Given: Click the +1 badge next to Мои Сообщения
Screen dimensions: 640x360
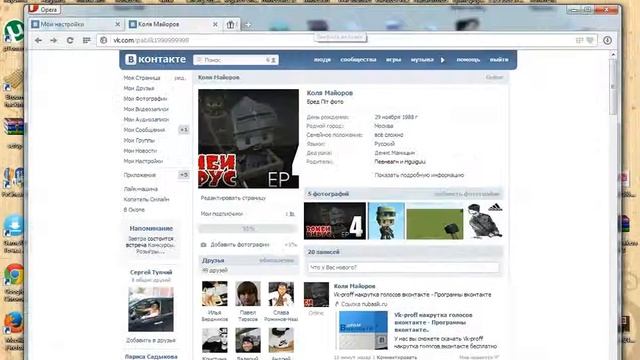Looking at the screenshot, I should (x=184, y=130).
